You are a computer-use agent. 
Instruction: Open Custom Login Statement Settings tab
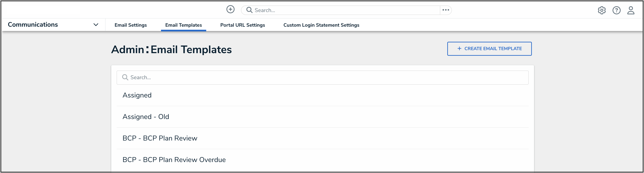tap(321, 25)
